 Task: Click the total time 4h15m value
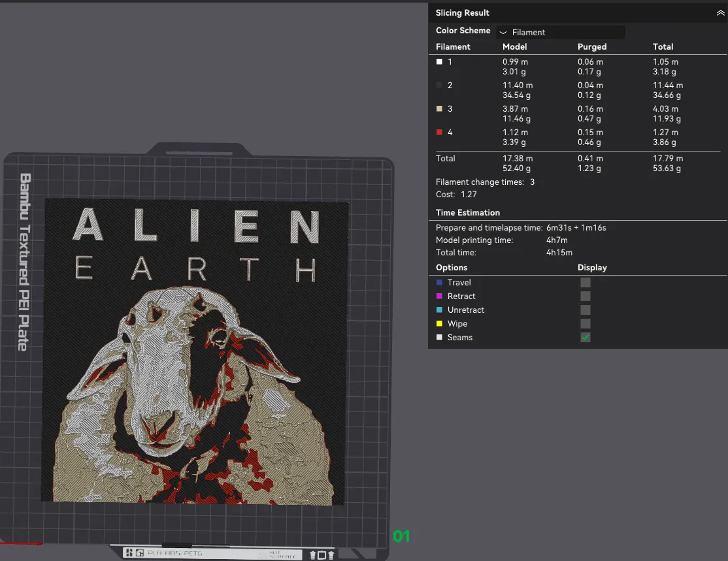559,253
